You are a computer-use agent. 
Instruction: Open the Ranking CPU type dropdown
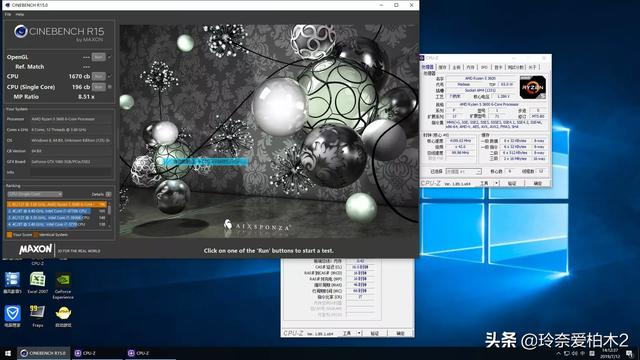point(35,194)
